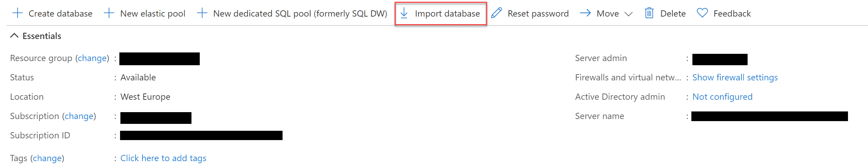Click the pencil icon for Reset password
The width and height of the screenshot is (868, 167).
point(496,13)
